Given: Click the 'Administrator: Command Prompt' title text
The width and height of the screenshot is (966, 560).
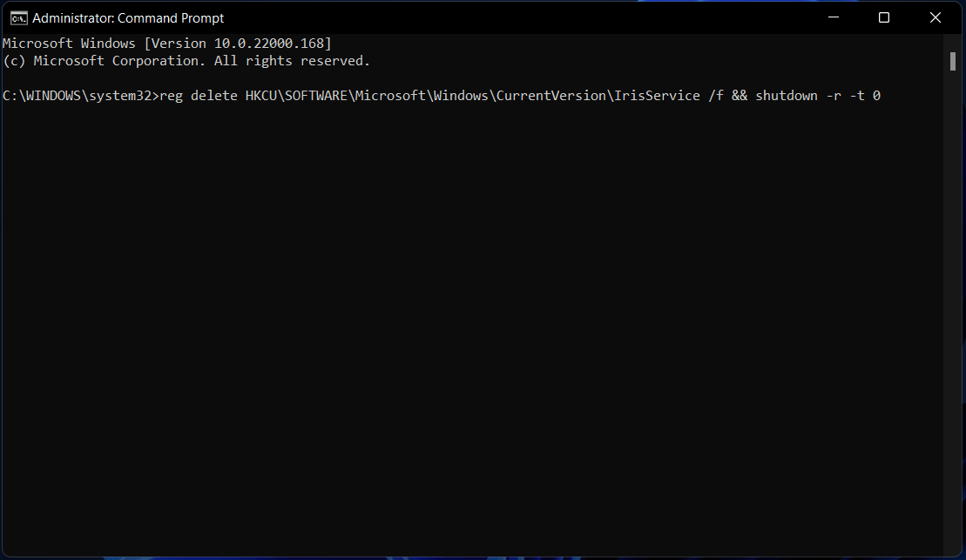Looking at the screenshot, I should point(128,18).
